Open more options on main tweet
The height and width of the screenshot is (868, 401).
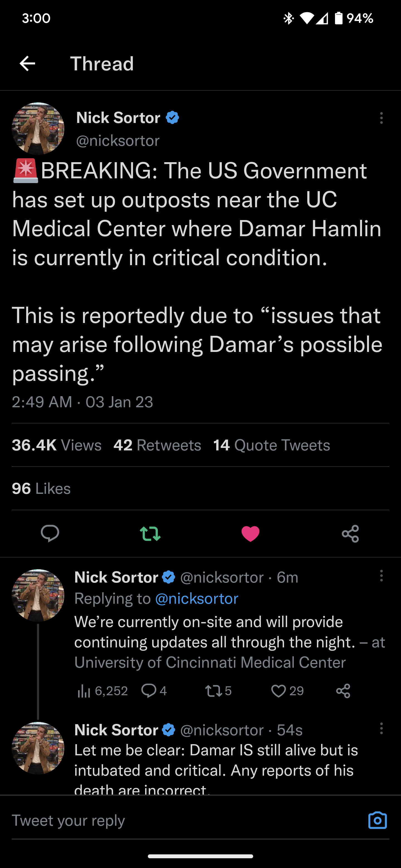coord(382,118)
